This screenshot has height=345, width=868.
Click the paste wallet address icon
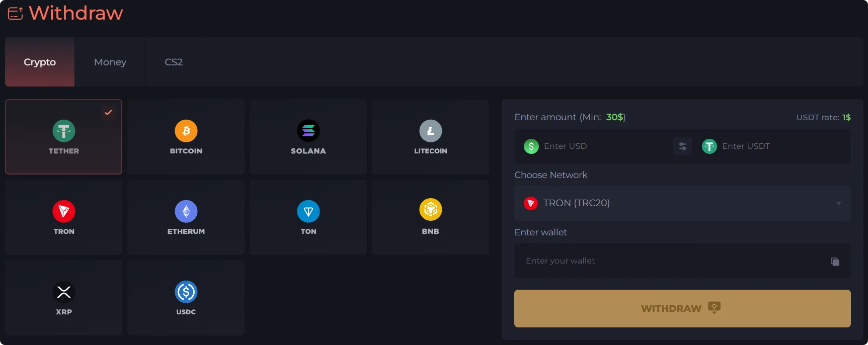(x=835, y=262)
